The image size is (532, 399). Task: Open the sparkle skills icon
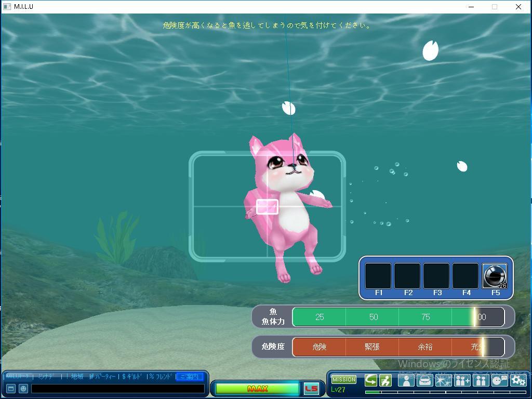pyautogui.click(x=444, y=380)
